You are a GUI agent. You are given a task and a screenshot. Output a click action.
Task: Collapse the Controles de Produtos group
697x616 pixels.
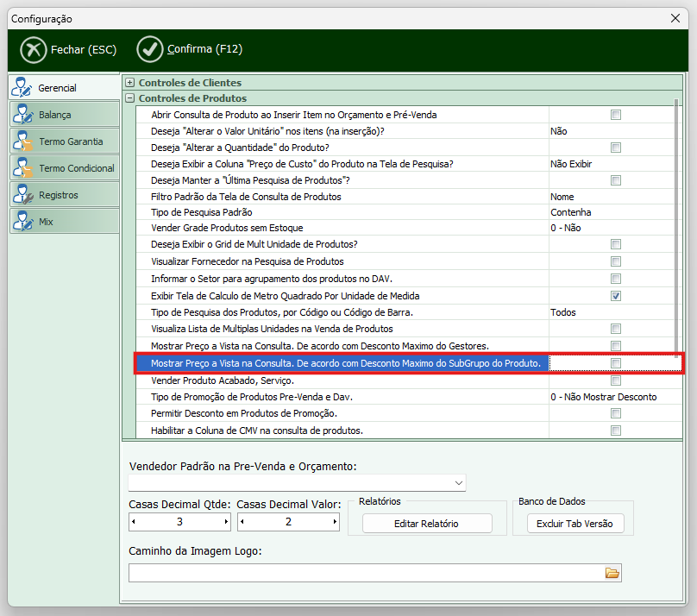pyautogui.click(x=130, y=98)
